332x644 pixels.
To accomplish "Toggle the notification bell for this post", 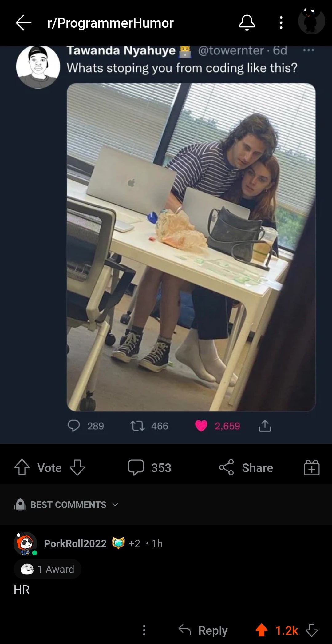I will (x=247, y=23).
